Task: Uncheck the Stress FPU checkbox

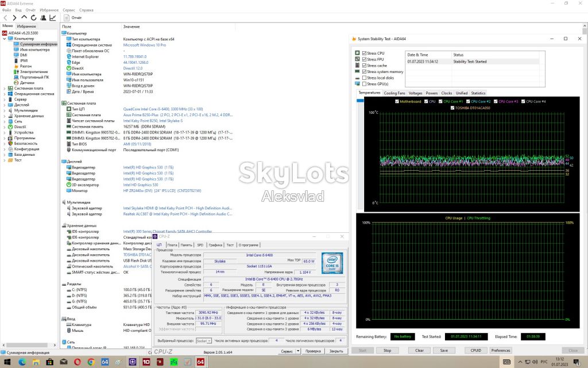Action: point(364,59)
